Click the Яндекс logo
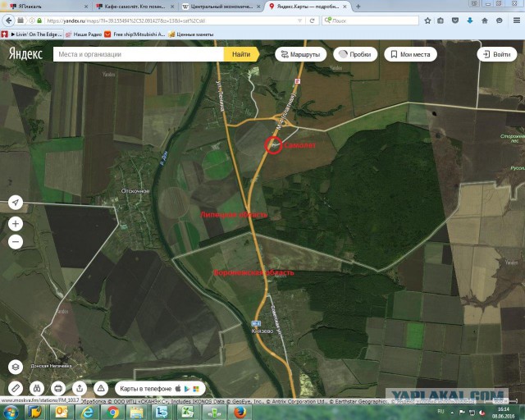Image resolution: width=525 pixels, height=420 pixels. (x=25, y=53)
